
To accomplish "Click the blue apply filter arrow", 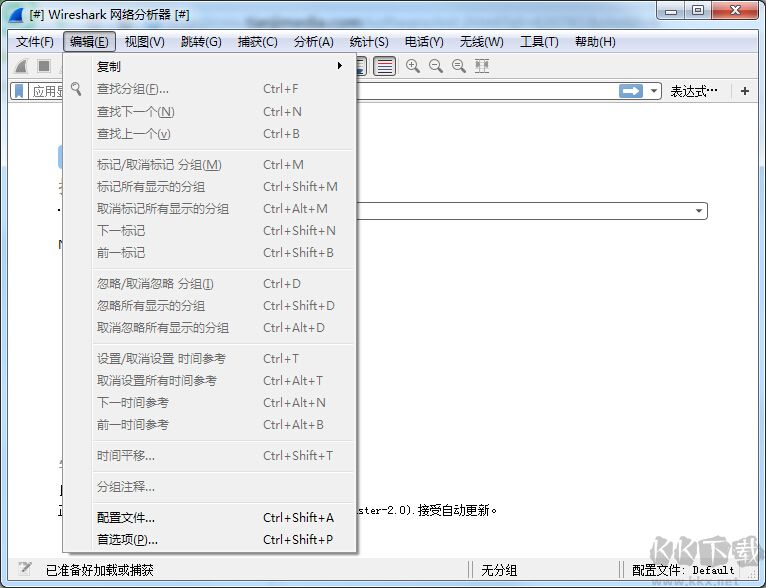I will pos(631,91).
